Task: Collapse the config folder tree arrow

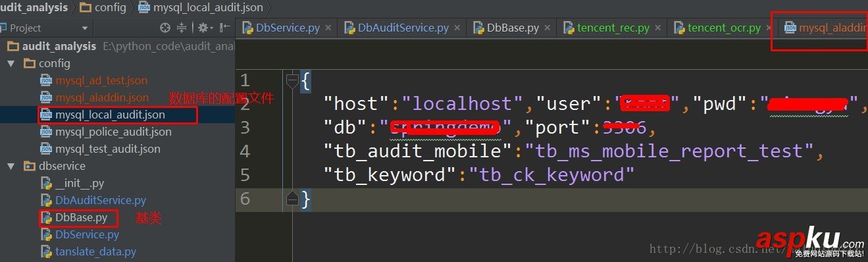Action: [11, 64]
